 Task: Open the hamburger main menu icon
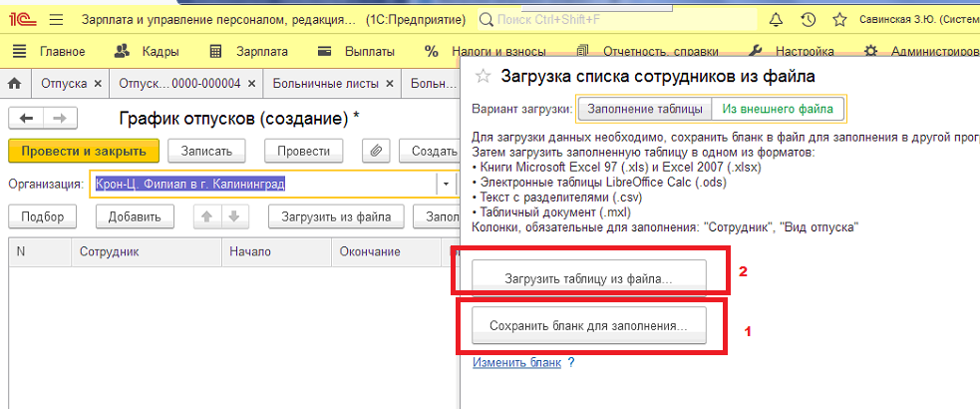coord(56,20)
